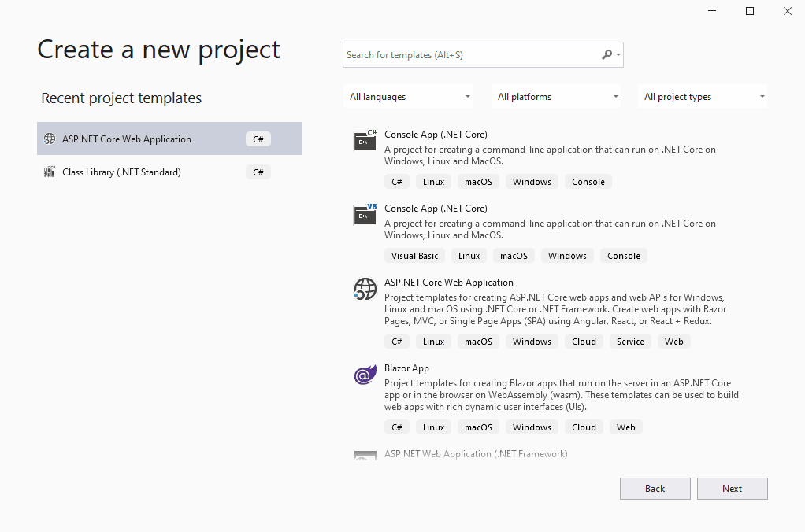Image resolution: width=805 pixels, height=532 pixels.
Task: Select the Visual Basic Console App (.NET Core) title
Action: pyautogui.click(x=436, y=209)
